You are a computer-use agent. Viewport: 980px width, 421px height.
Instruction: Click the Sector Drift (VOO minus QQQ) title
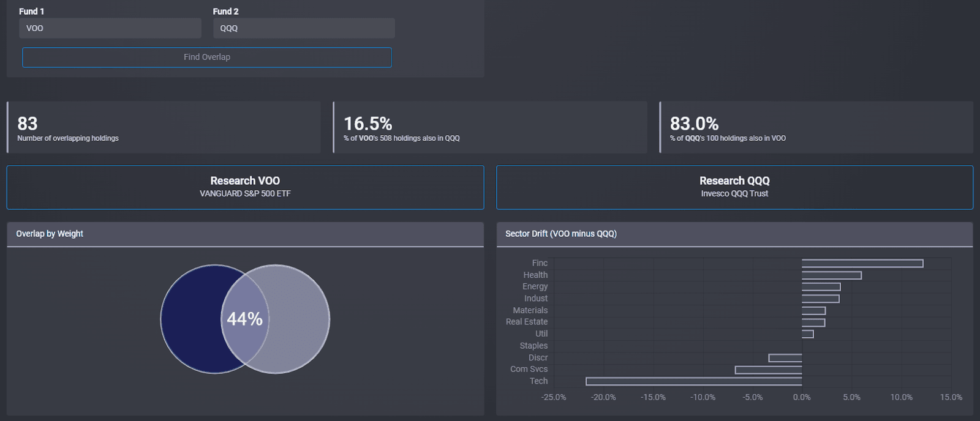(561, 234)
